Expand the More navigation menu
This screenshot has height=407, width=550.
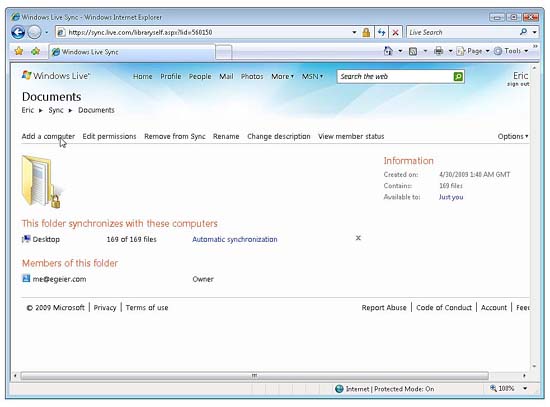coord(282,76)
